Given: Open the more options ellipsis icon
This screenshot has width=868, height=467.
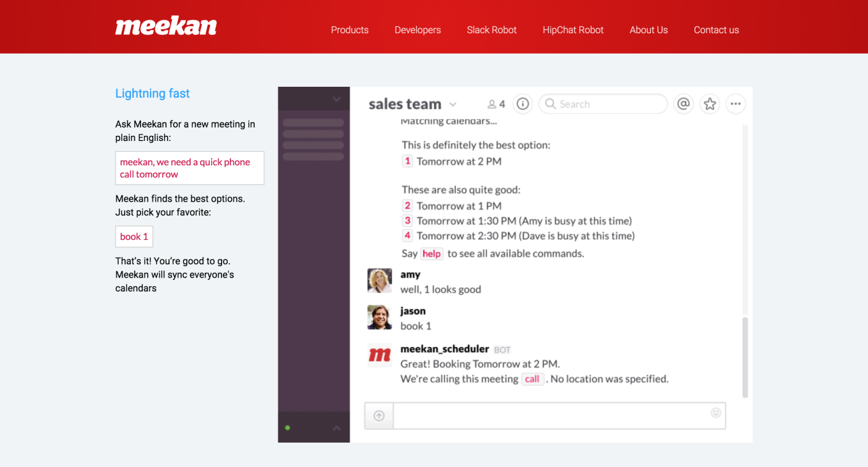Looking at the screenshot, I should (x=736, y=104).
